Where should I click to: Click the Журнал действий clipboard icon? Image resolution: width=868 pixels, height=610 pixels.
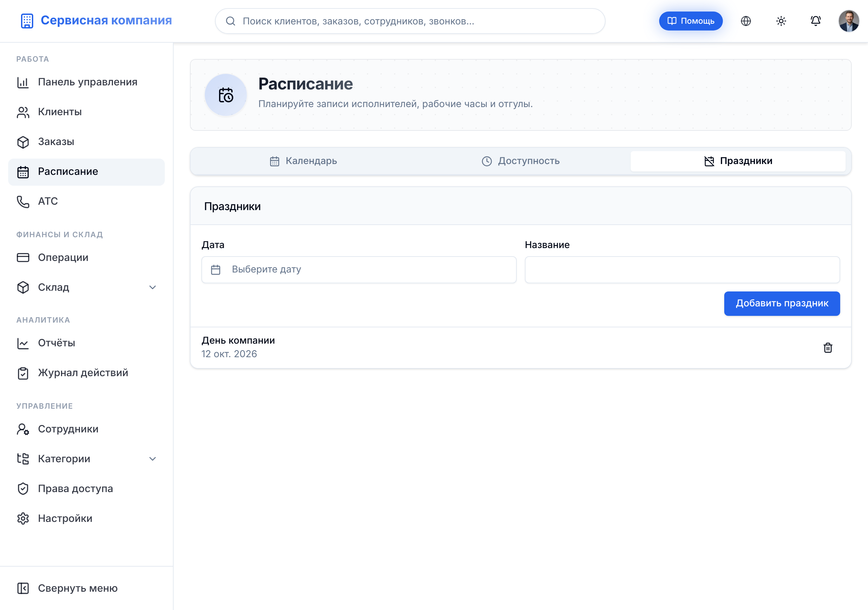pyautogui.click(x=23, y=373)
